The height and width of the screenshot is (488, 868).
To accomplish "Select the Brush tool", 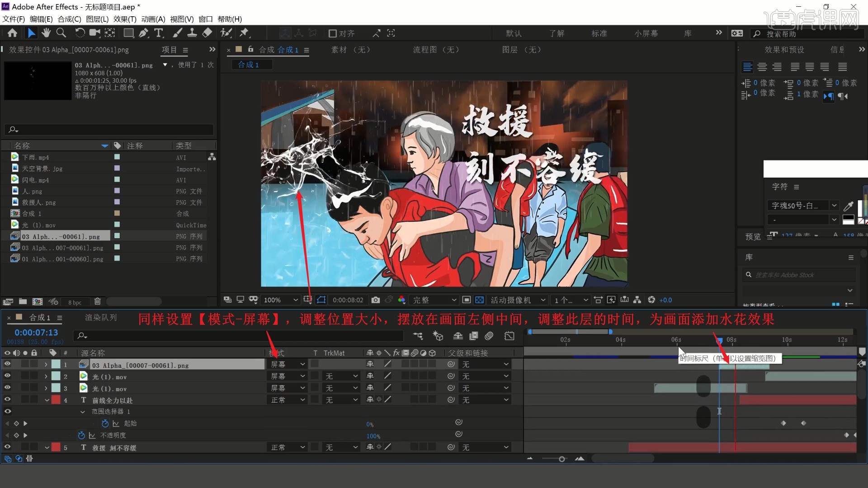I will [178, 33].
